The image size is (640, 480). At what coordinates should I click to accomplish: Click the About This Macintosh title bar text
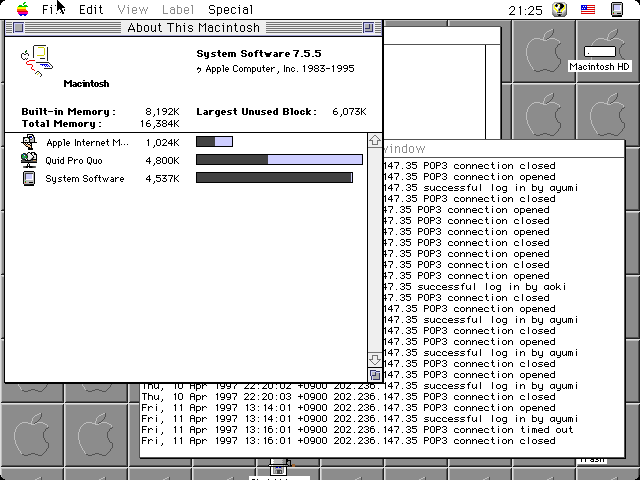pyautogui.click(x=193, y=28)
